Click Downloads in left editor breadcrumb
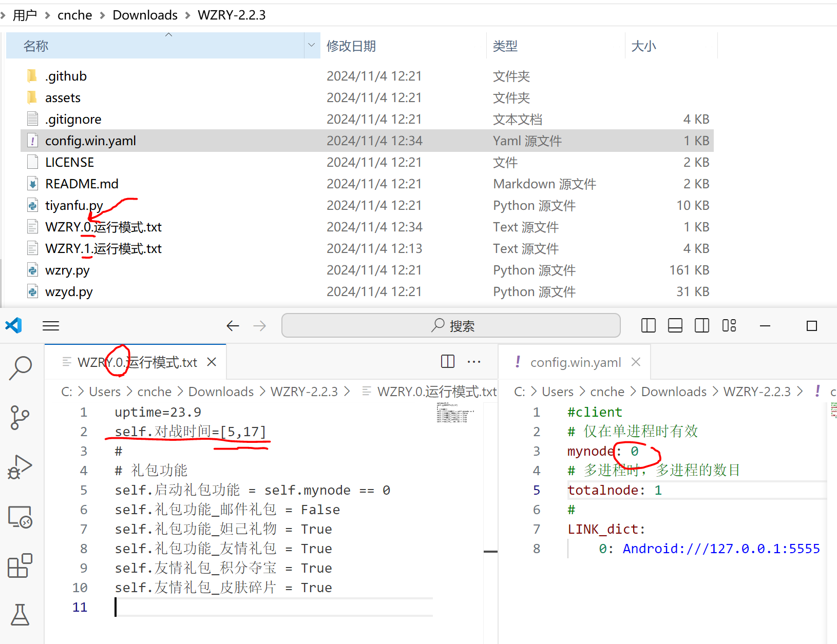The width and height of the screenshot is (837, 644). point(221,392)
